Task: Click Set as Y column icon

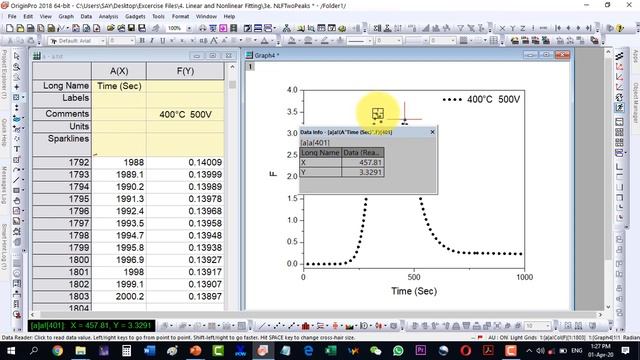Action: (512, 28)
